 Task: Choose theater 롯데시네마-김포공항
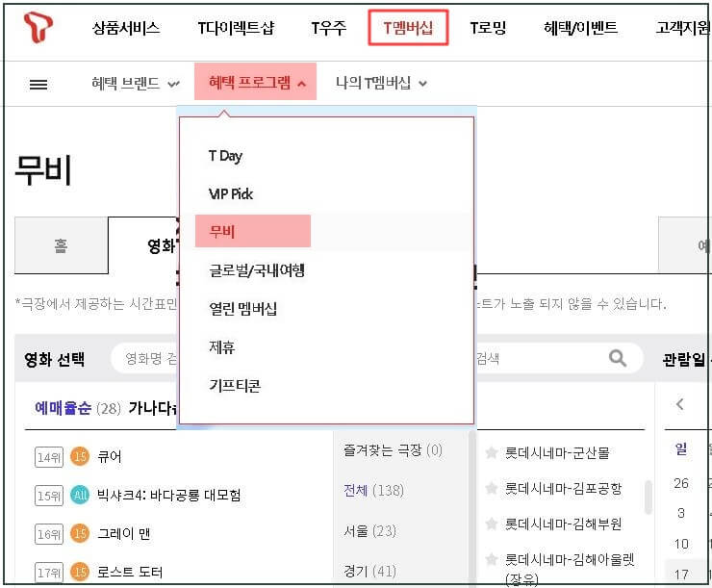point(564,488)
